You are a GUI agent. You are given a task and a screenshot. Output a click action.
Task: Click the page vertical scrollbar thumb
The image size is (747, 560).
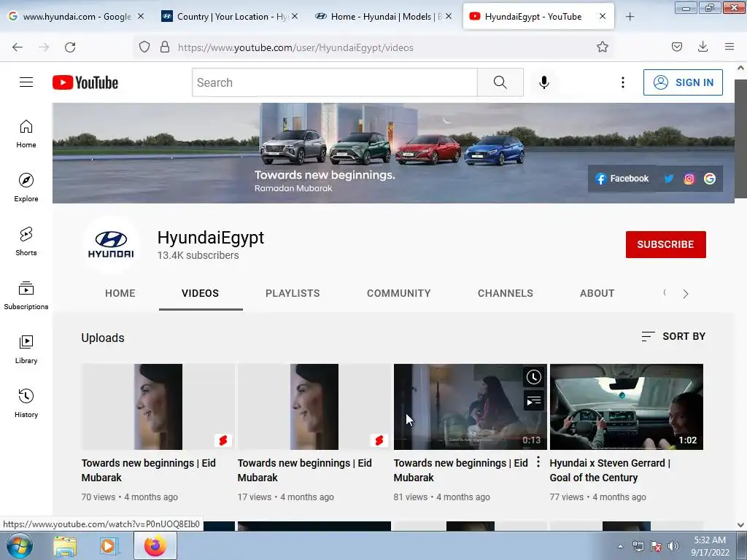point(740,138)
